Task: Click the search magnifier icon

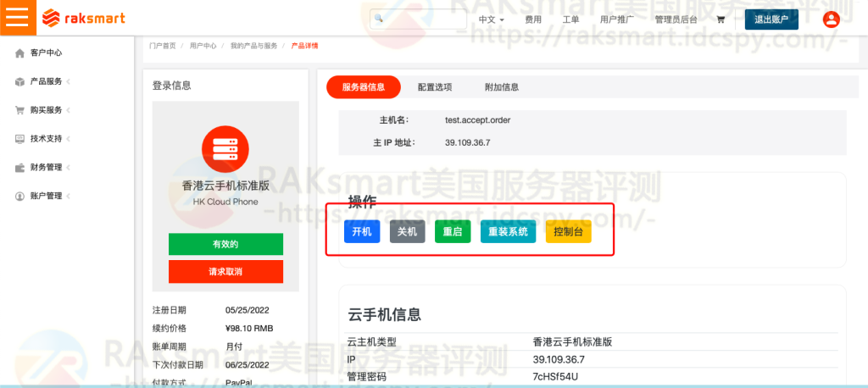Action: pyautogui.click(x=379, y=19)
